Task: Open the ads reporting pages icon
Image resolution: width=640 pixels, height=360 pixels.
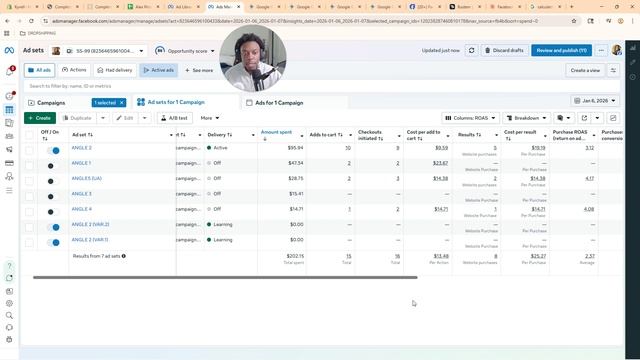Action: tap(9, 123)
